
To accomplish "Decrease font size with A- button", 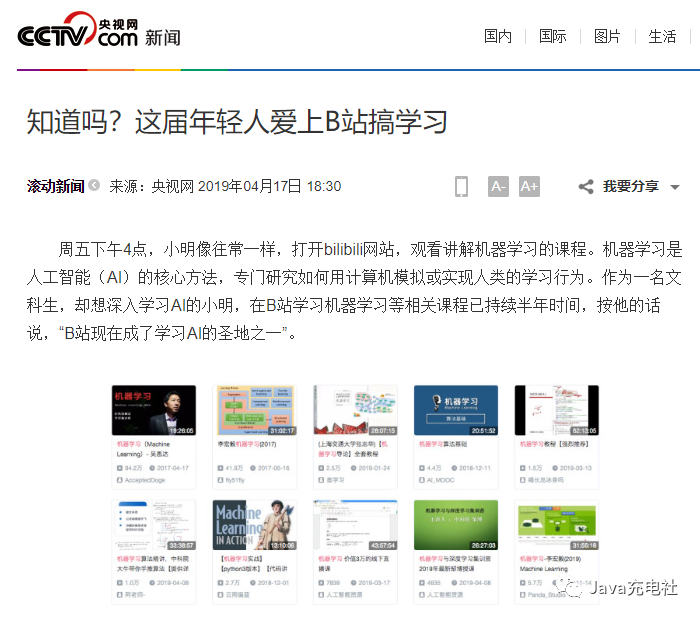I will coord(498,186).
